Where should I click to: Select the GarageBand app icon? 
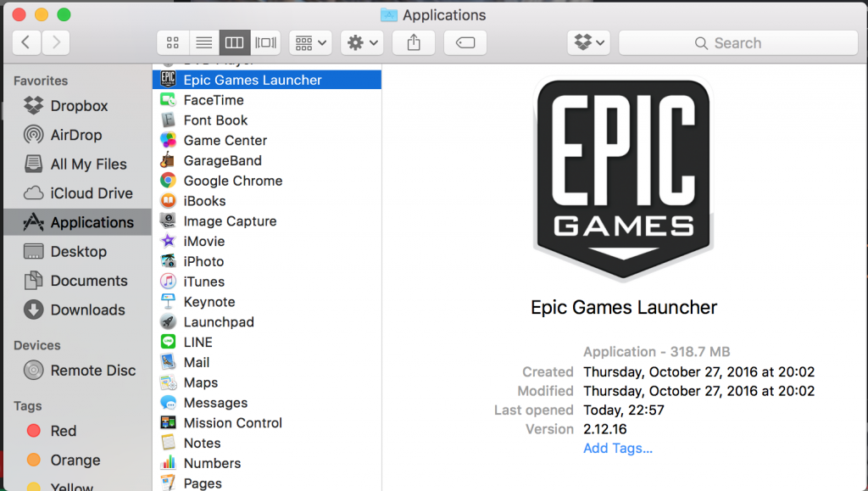click(x=169, y=160)
